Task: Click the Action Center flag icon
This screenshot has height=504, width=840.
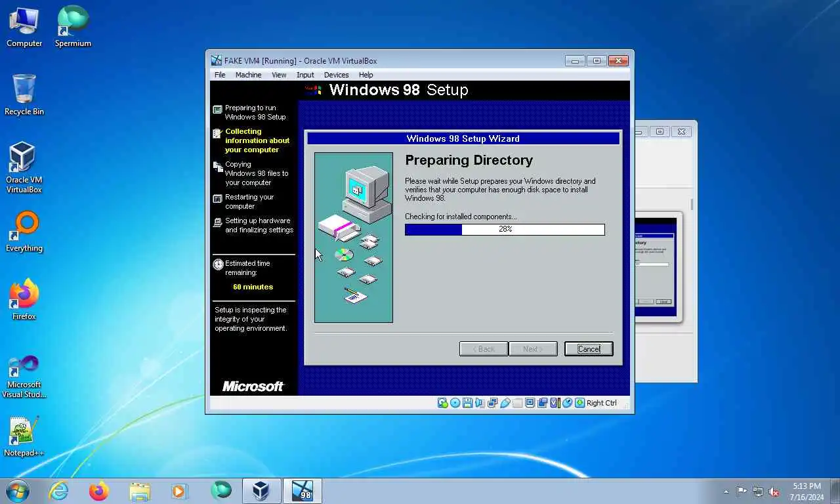Action: click(x=742, y=492)
